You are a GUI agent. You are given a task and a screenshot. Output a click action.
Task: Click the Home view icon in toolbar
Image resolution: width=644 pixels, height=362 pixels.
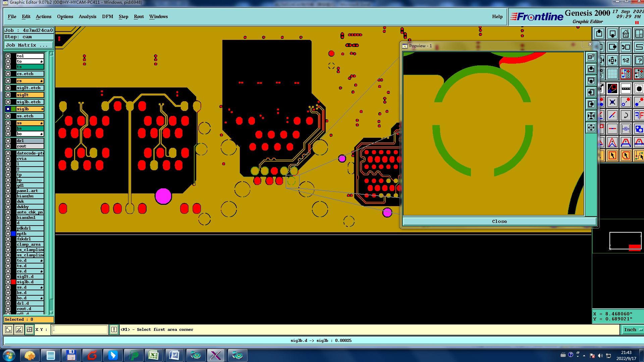pyautogui.click(x=626, y=34)
